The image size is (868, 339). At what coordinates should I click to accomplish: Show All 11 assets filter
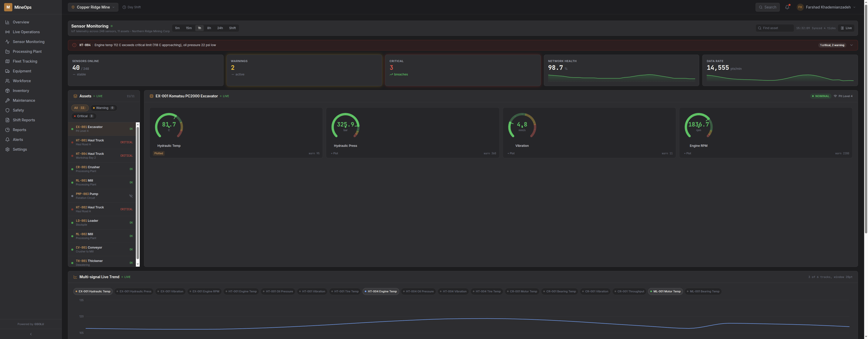pos(80,108)
